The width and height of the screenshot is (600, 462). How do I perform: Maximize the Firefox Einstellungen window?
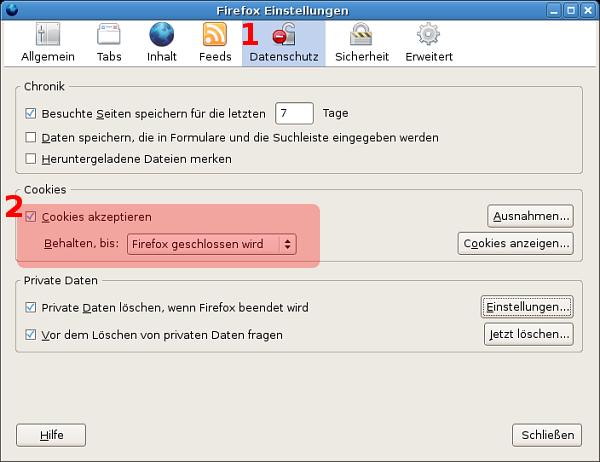pos(571,10)
